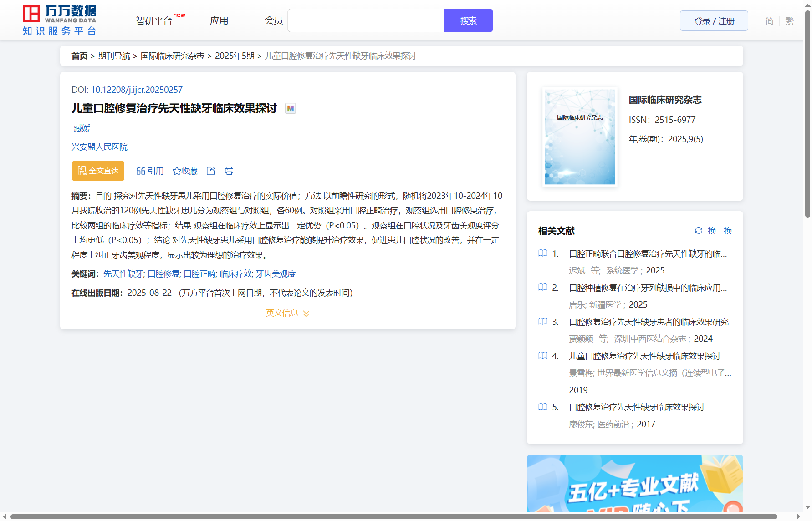Open the 全文直达 full text button
The width and height of the screenshot is (812, 521).
(x=98, y=171)
